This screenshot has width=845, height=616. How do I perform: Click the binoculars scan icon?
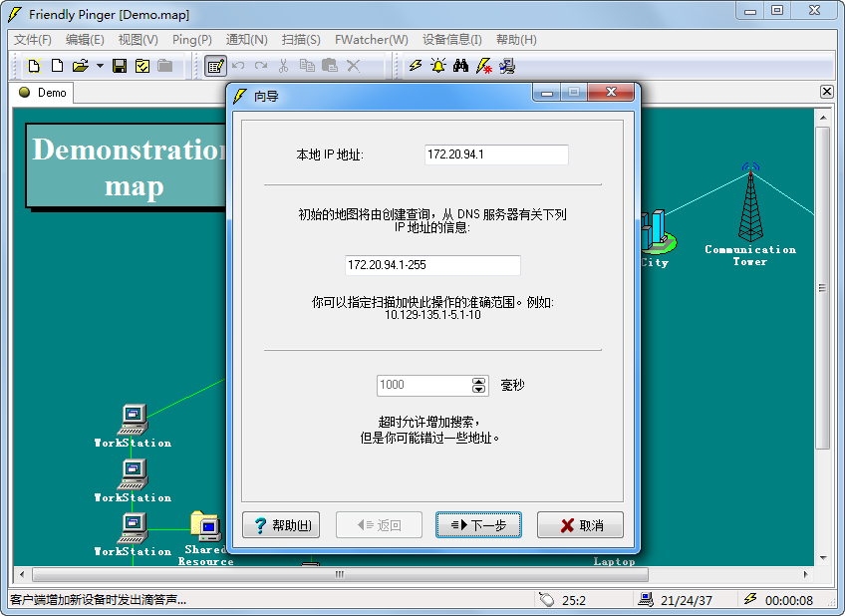[460, 66]
